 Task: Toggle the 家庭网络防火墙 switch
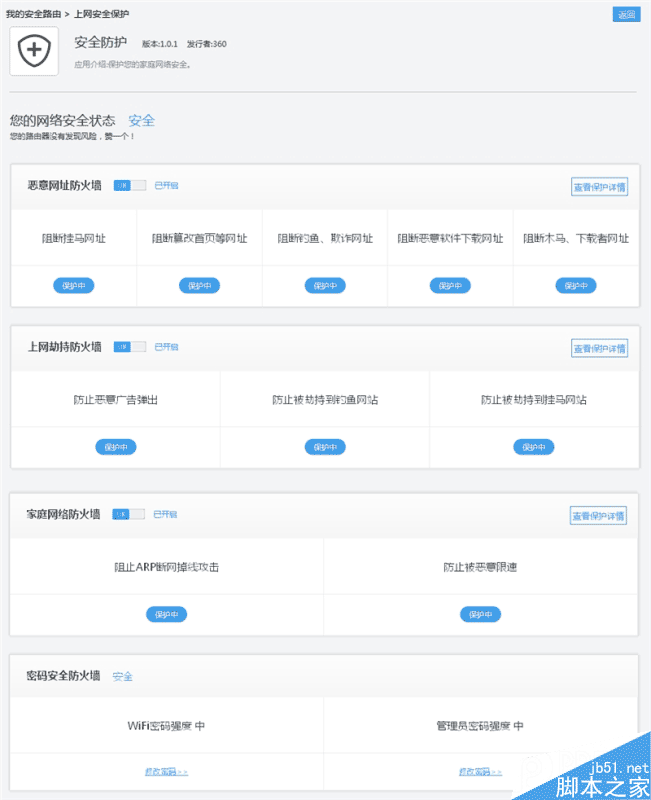click(x=129, y=514)
